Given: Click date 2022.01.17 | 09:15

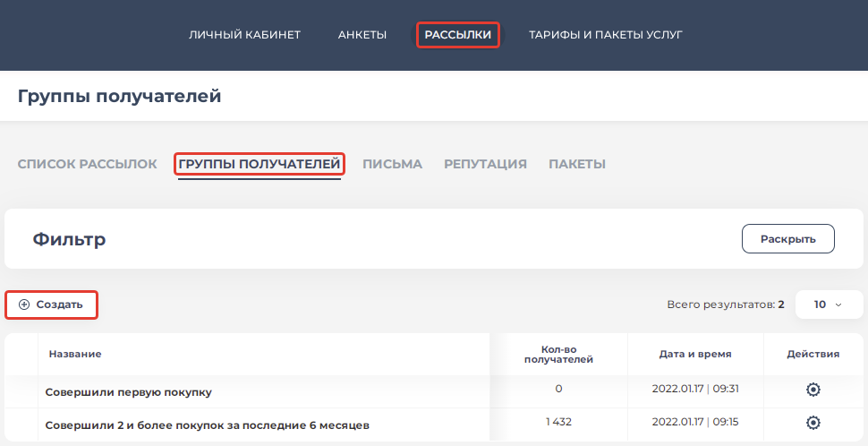Looking at the screenshot, I should coord(695,422).
